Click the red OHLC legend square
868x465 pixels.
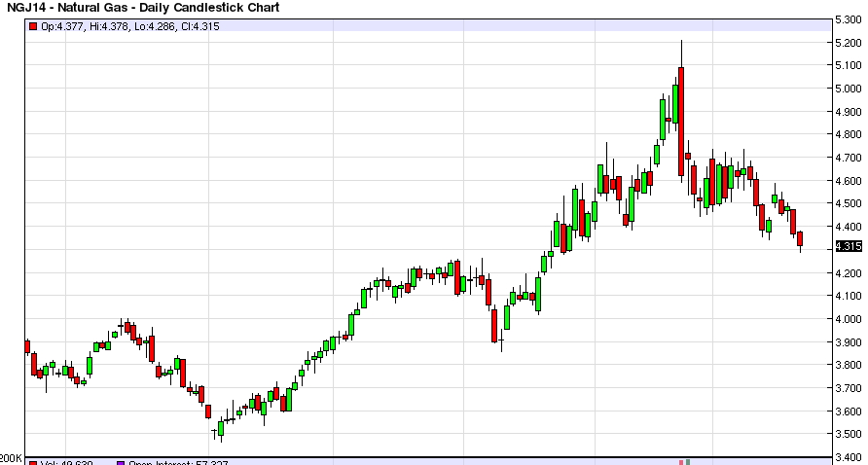(x=32, y=26)
